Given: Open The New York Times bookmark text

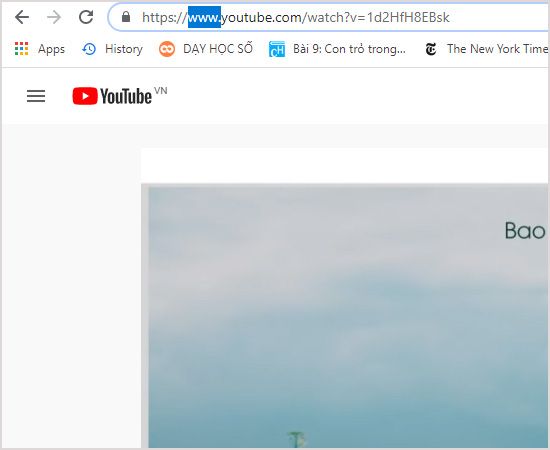Looking at the screenshot, I should (497, 49).
